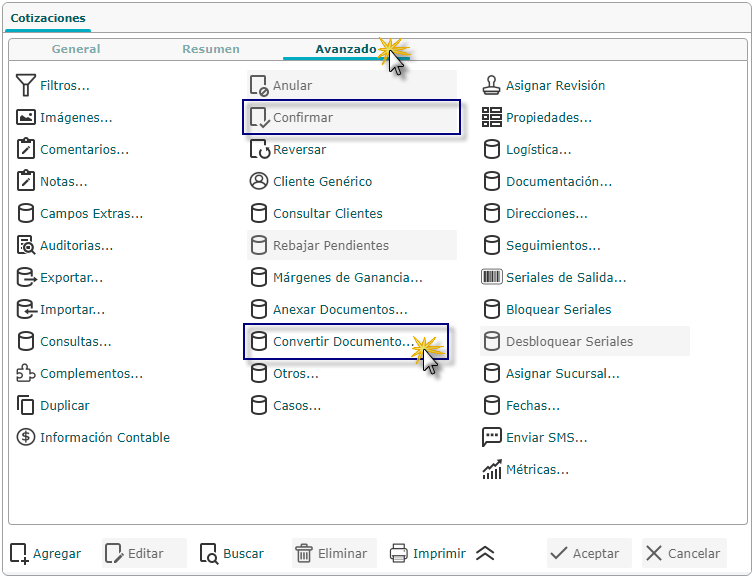This screenshot has width=755, height=577.
Task: Click the Imágenes picture icon
Action: [x=26, y=117]
